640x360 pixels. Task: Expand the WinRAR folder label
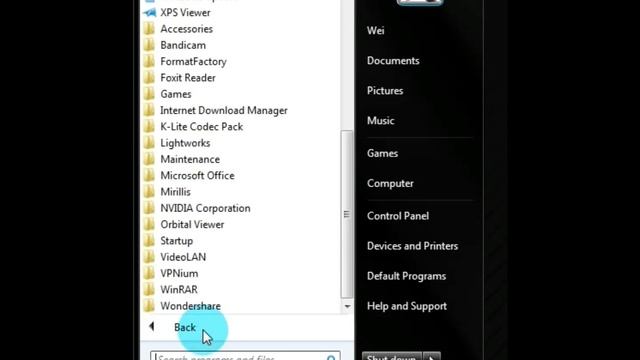(179, 290)
